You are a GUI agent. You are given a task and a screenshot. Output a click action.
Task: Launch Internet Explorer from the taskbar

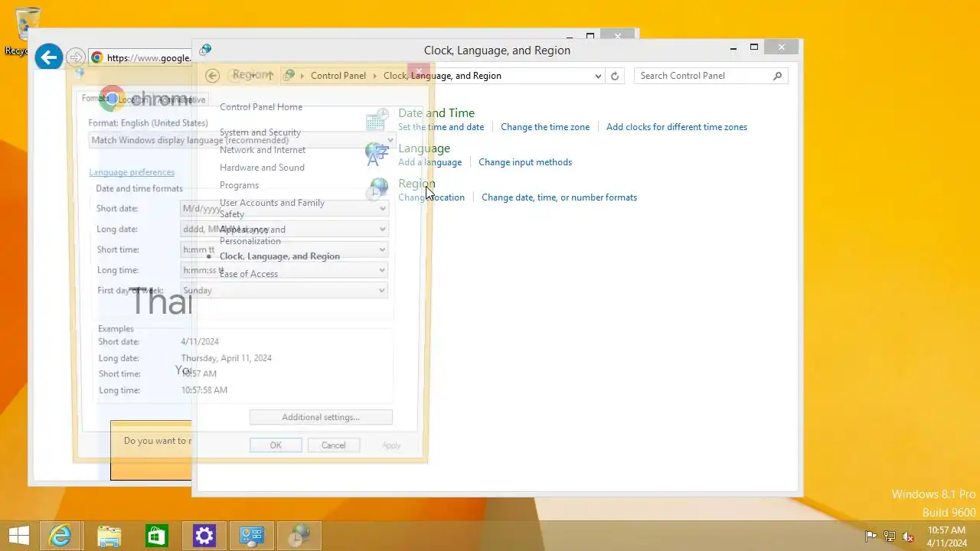pyautogui.click(x=60, y=536)
